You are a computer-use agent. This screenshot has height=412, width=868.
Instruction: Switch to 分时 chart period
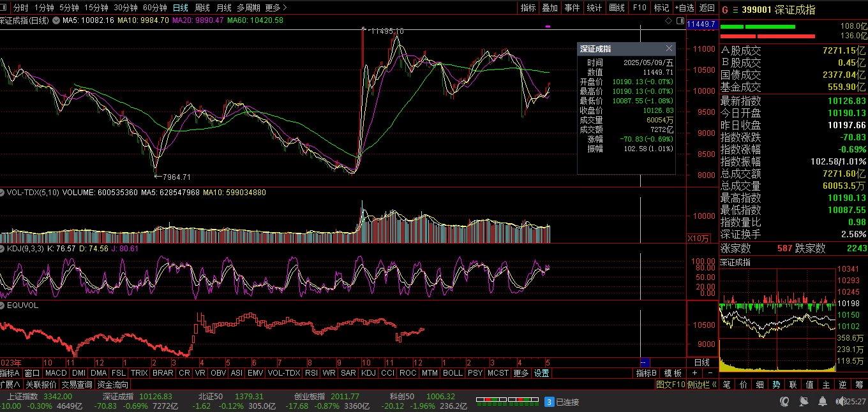pos(20,8)
